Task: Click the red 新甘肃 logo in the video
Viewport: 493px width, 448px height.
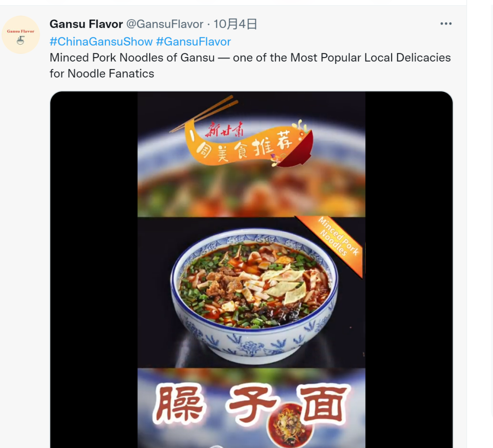Action: pyautogui.click(x=225, y=130)
